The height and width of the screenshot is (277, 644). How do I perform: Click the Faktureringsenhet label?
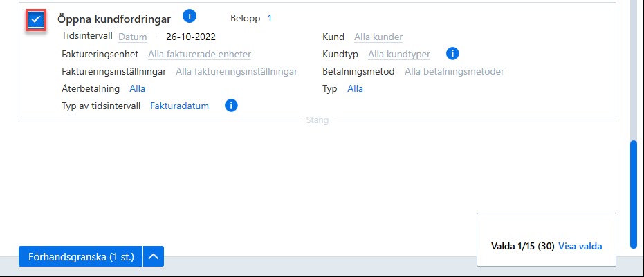[100, 54]
